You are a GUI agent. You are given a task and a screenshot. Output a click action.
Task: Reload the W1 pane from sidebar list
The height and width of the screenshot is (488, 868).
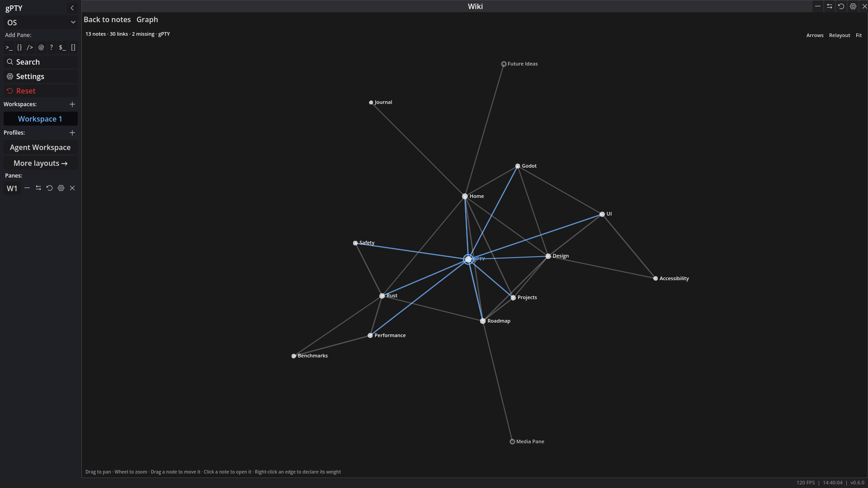(x=50, y=188)
